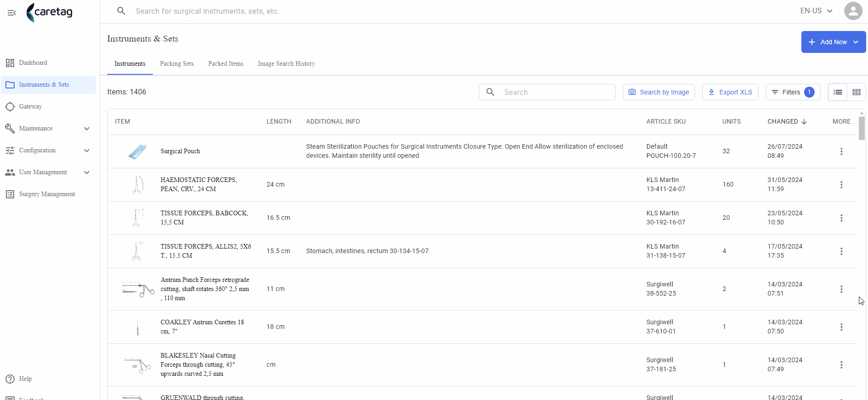Switch to list view
The height and width of the screenshot is (400, 868).
838,92
